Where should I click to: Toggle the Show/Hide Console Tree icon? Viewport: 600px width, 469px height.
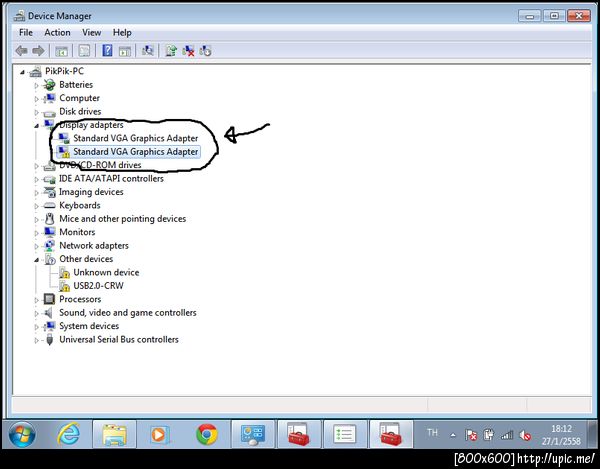coord(61,50)
